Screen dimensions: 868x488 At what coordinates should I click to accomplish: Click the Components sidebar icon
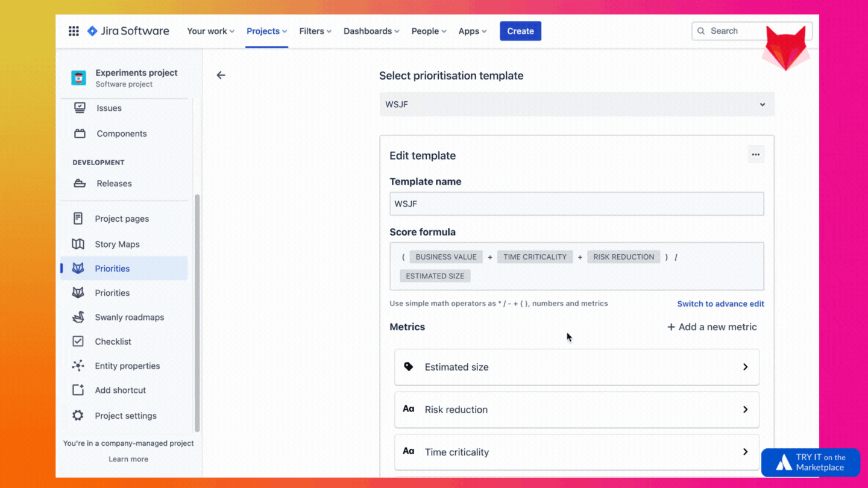(80, 134)
